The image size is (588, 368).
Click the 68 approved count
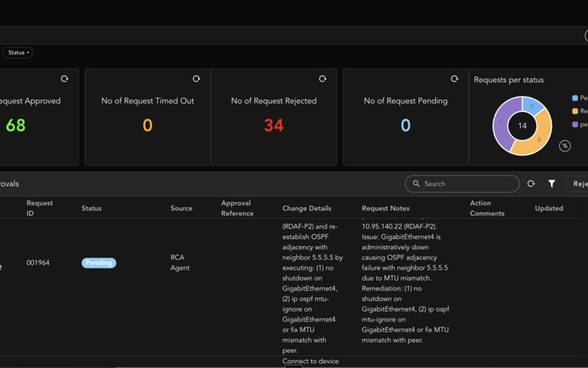16,125
